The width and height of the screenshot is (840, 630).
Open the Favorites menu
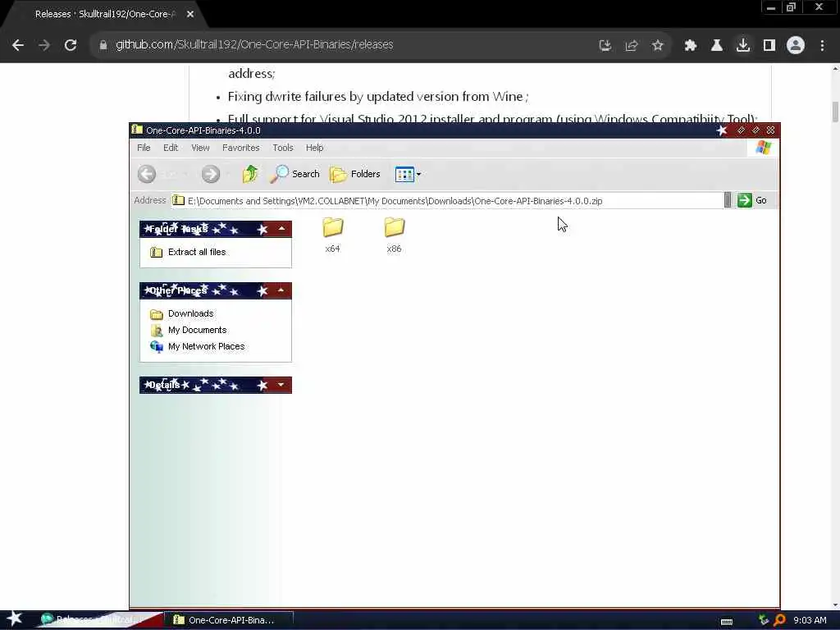click(241, 148)
